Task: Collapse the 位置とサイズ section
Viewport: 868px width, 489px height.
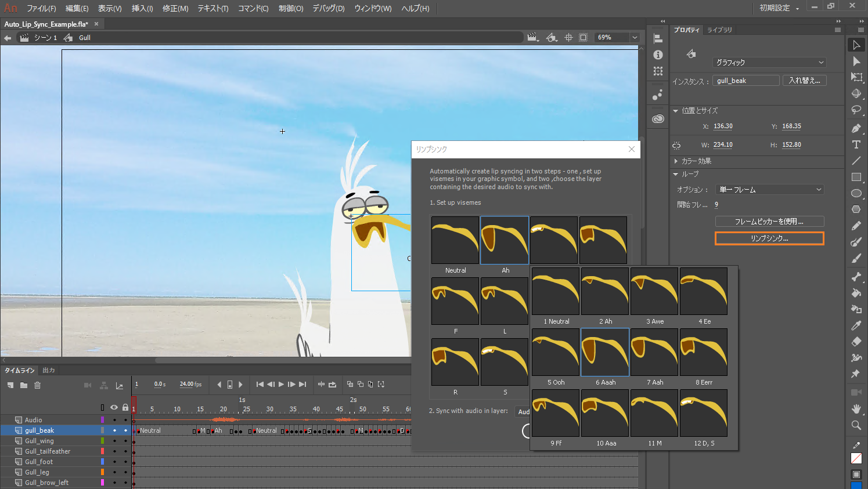Action: click(x=676, y=111)
